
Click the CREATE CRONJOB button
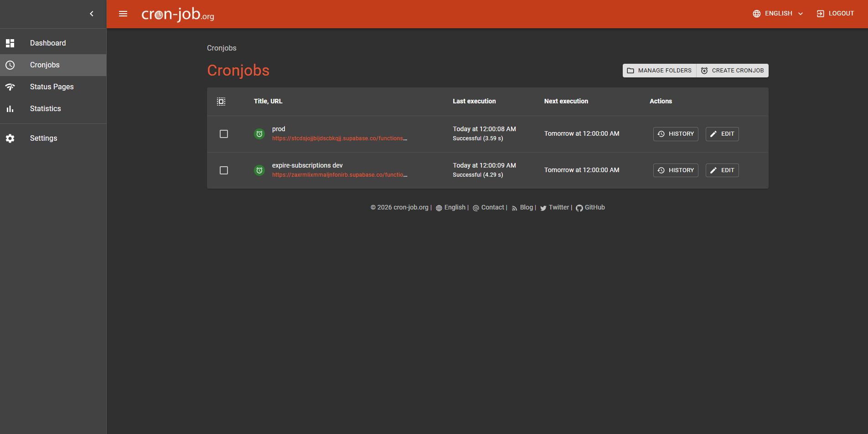(733, 71)
